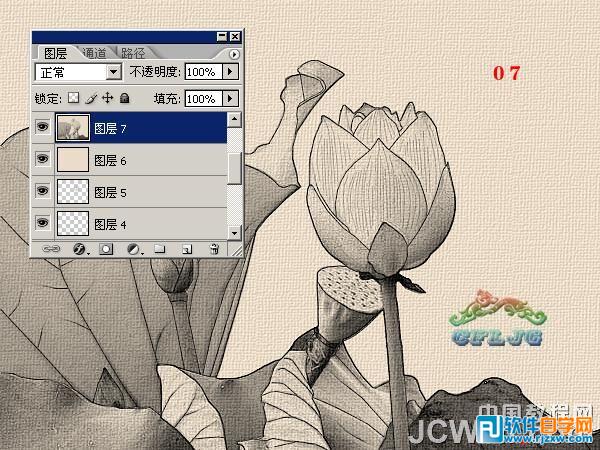Select the 图层 5 layer name
The image size is (600, 450).
[x=110, y=192]
